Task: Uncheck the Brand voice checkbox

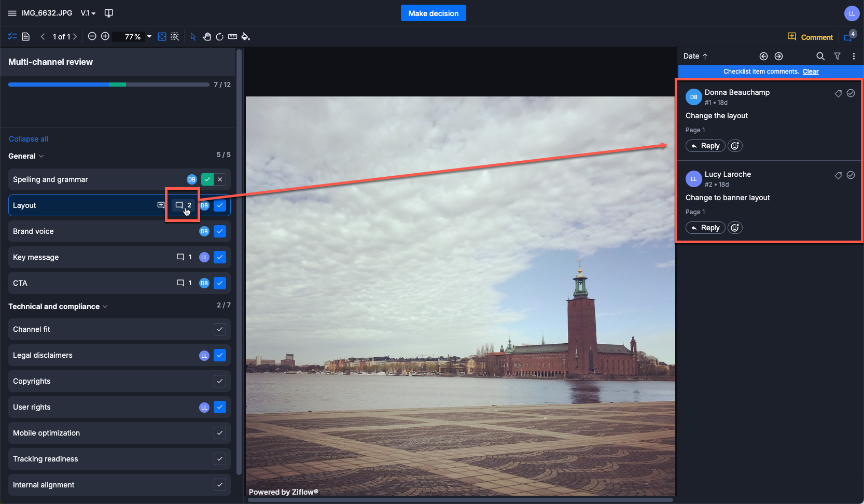Action: pos(220,231)
